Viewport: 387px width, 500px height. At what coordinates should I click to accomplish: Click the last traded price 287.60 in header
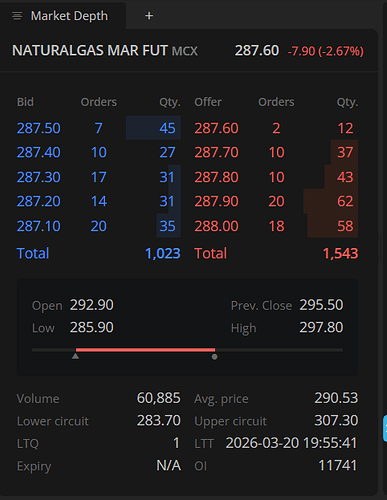257,51
